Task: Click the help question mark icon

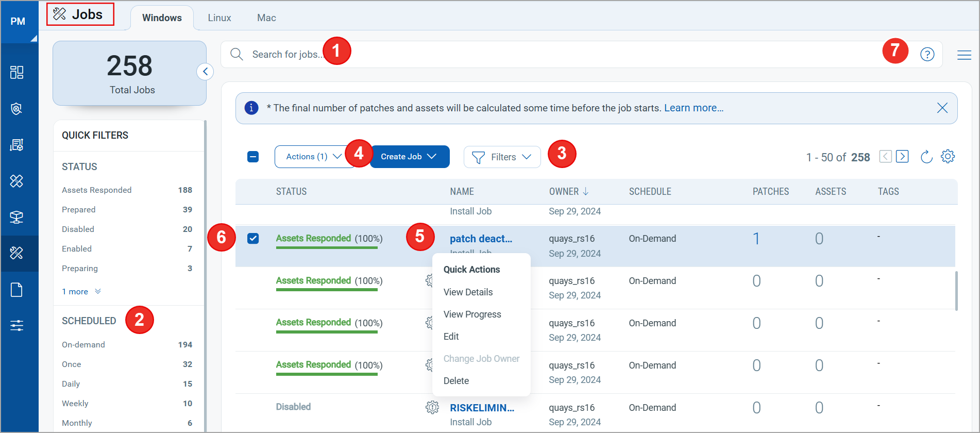Action: [927, 54]
